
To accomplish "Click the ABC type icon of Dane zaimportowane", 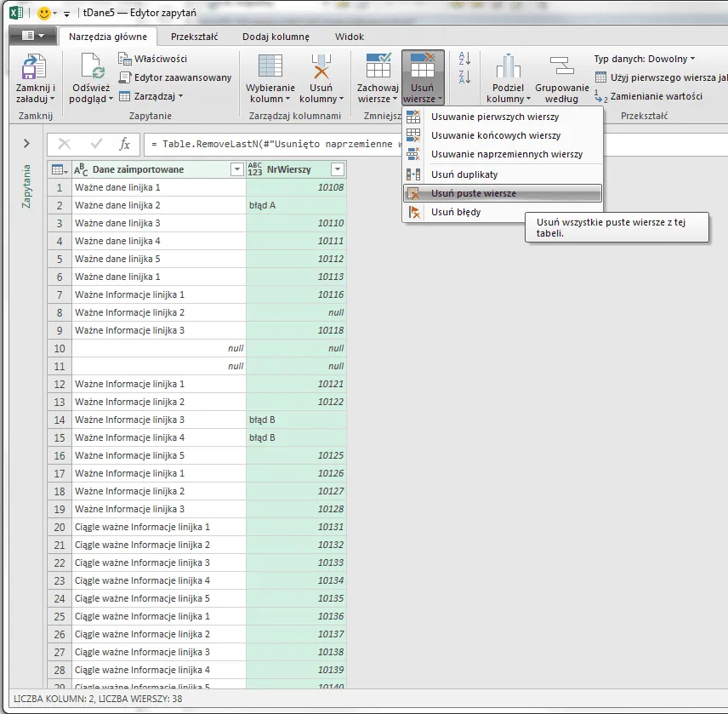I will pos(81,169).
